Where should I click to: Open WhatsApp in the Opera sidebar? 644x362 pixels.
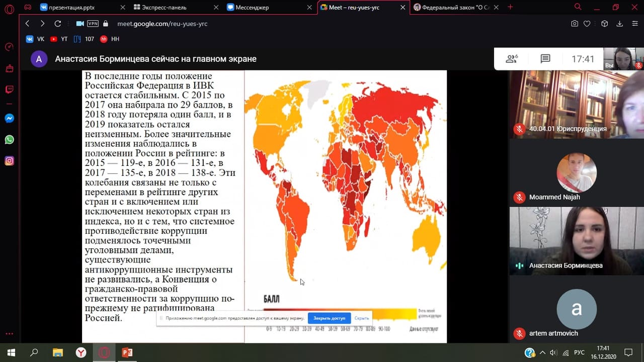9,140
